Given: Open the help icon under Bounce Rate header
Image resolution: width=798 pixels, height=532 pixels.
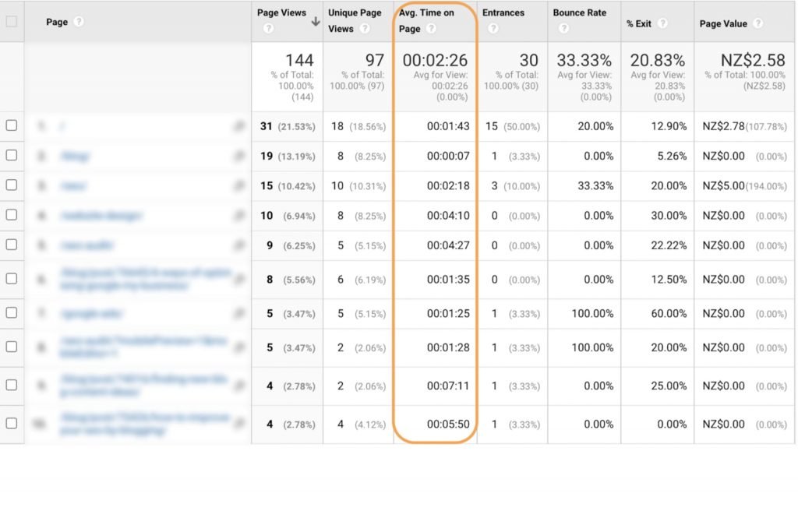Looking at the screenshot, I should (x=563, y=29).
